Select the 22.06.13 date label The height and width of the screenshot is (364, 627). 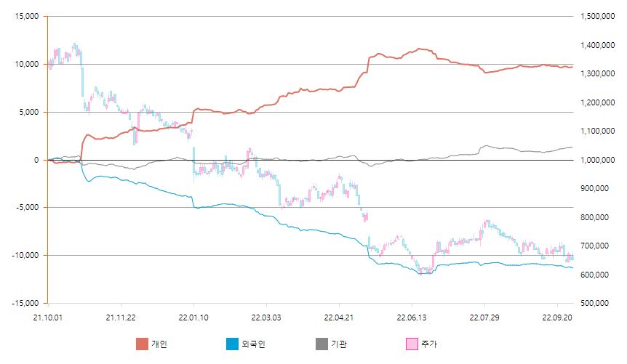412,316
